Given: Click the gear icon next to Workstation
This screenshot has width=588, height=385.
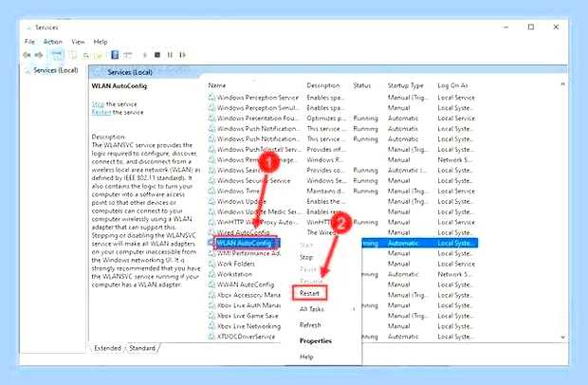Looking at the screenshot, I should pyautogui.click(x=211, y=274).
